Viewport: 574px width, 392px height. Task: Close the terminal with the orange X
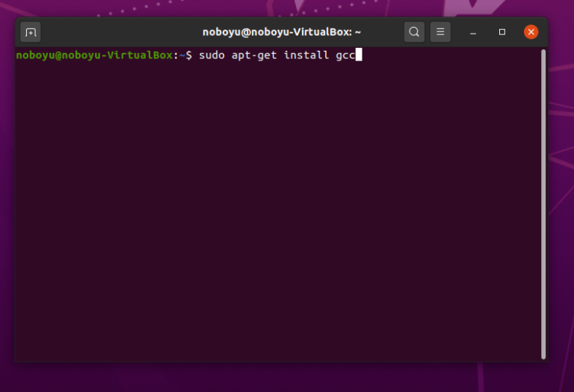(531, 32)
